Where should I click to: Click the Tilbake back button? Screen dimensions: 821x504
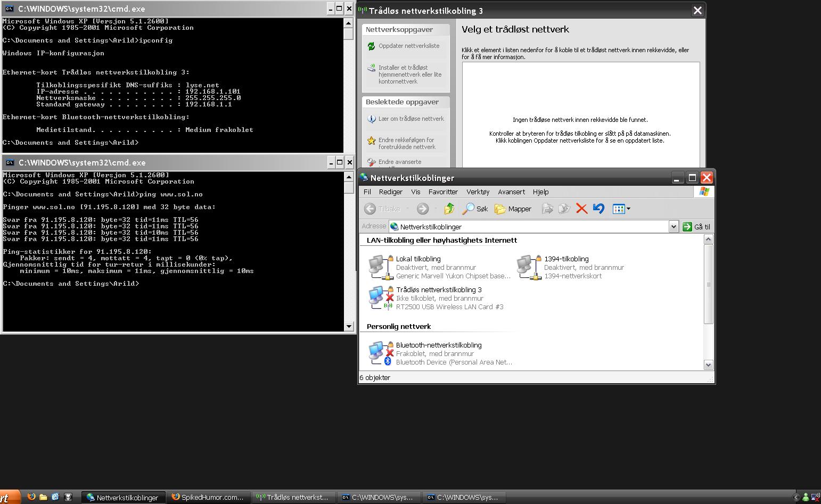pos(382,209)
